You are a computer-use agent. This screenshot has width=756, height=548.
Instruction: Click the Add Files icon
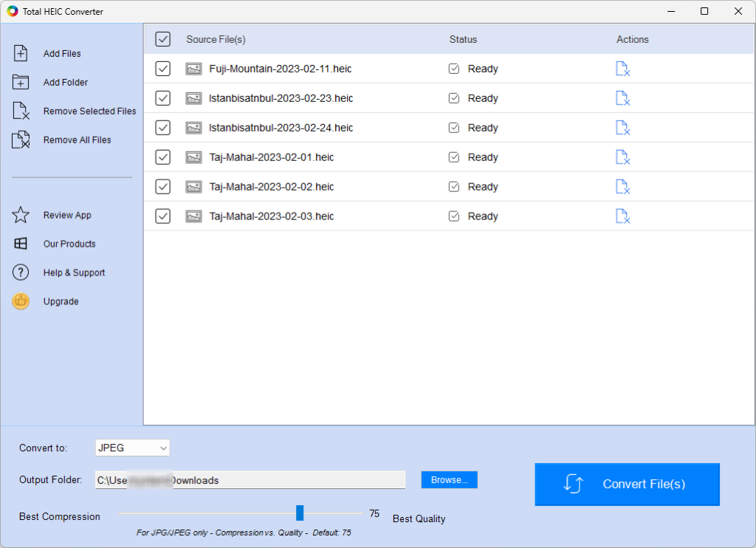21,53
